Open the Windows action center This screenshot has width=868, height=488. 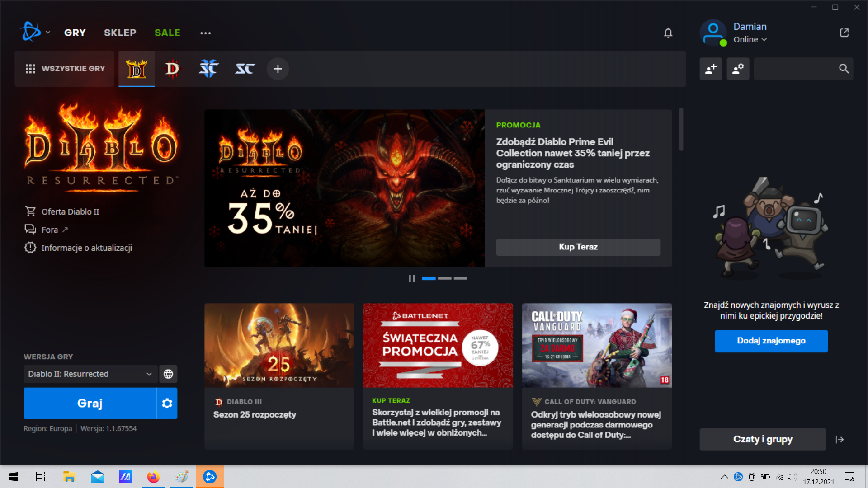pyautogui.click(x=849, y=477)
